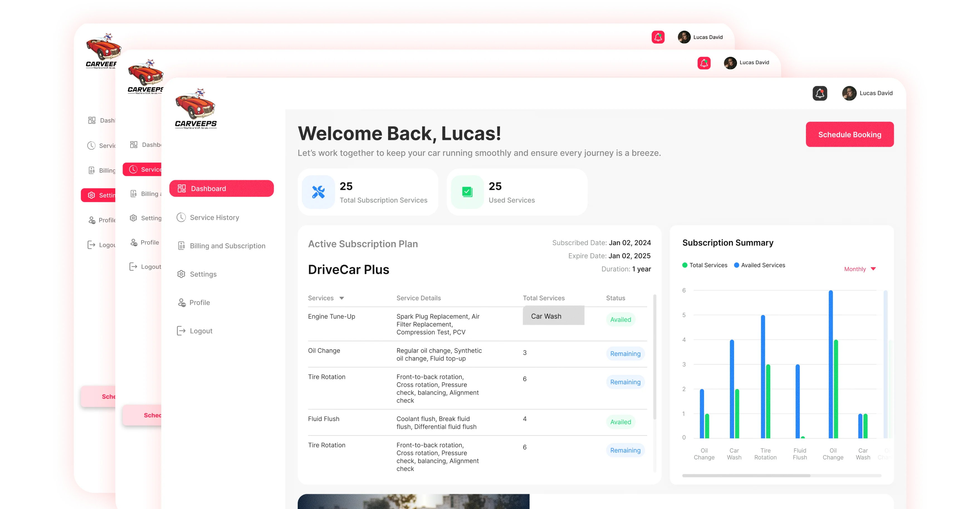Select the Service History sidebar icon
This screenshot has width=980, height=509.
point(182,217)
